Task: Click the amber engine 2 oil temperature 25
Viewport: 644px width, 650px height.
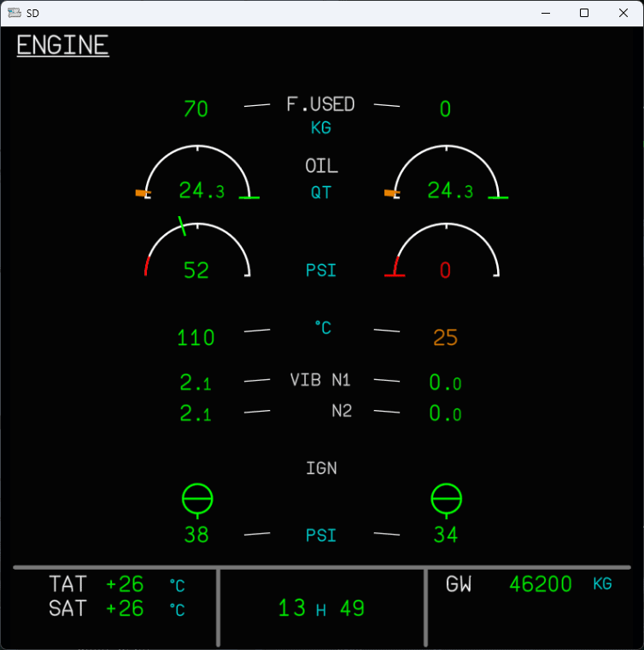Action: 445,338
